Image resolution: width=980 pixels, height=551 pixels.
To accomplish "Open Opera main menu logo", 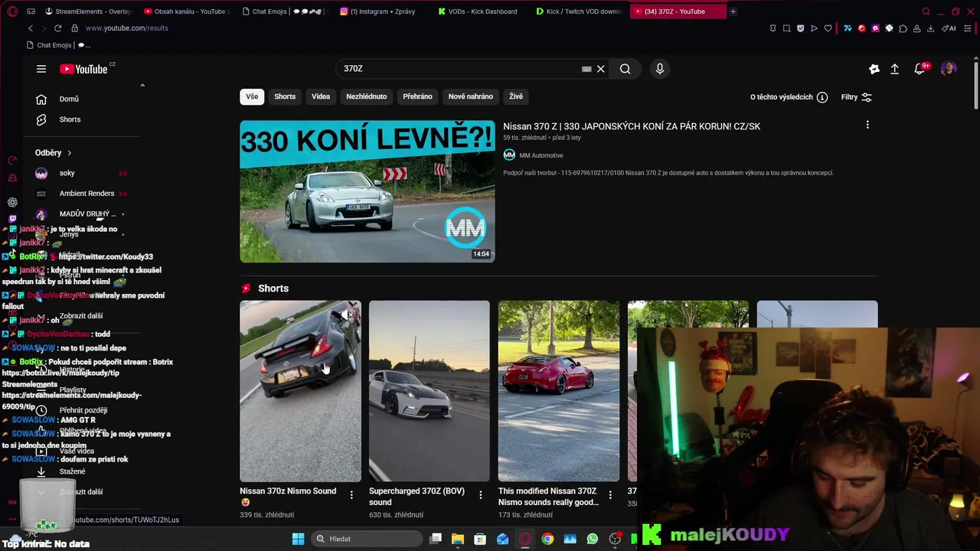I will coord(12,11).
